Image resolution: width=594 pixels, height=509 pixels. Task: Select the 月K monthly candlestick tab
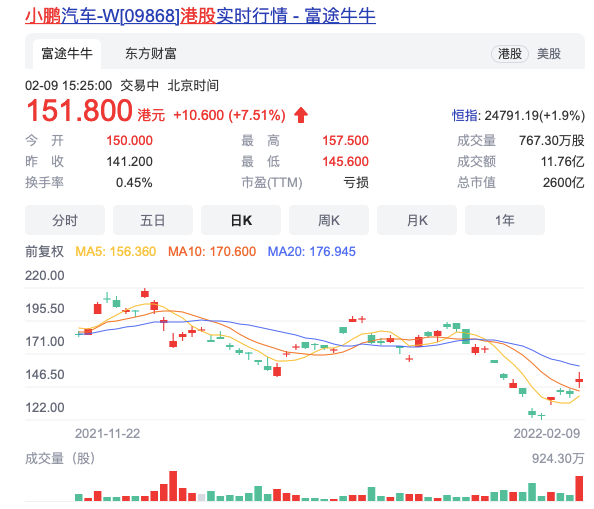coord(417,220)
